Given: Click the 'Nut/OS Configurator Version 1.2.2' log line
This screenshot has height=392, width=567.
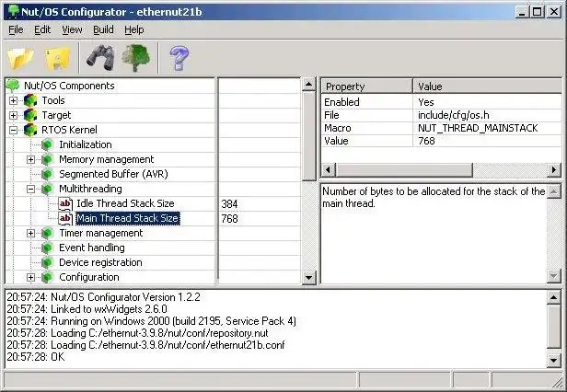Looking at the screenshot, I should [103, 297].
